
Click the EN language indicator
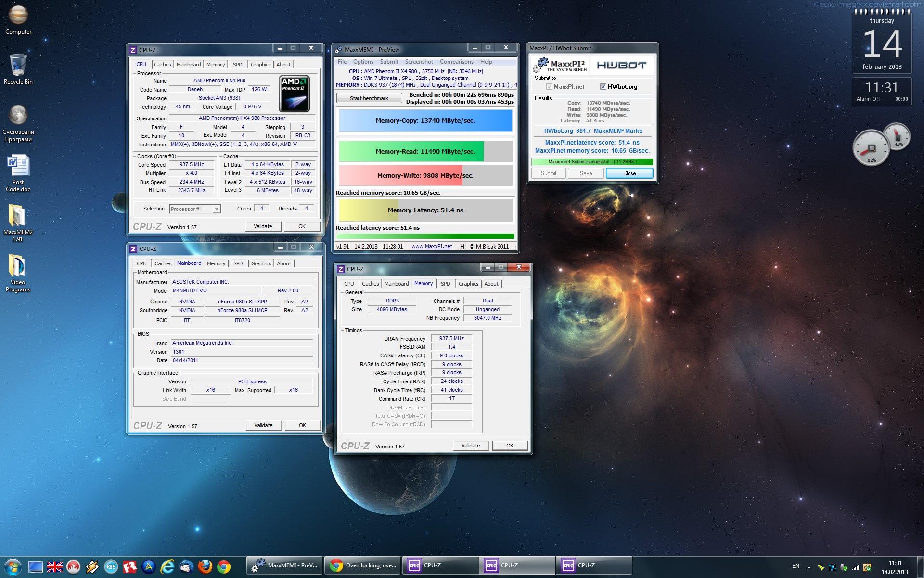point(796,566)
